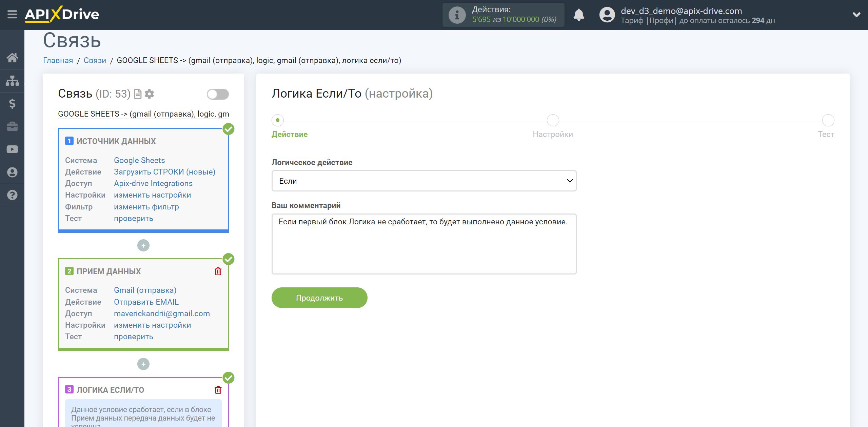This screenshot has height=427, width=868.
Task: Open Загрузить СТРОКИ (новые) action link
Action: tap(164, 172)
